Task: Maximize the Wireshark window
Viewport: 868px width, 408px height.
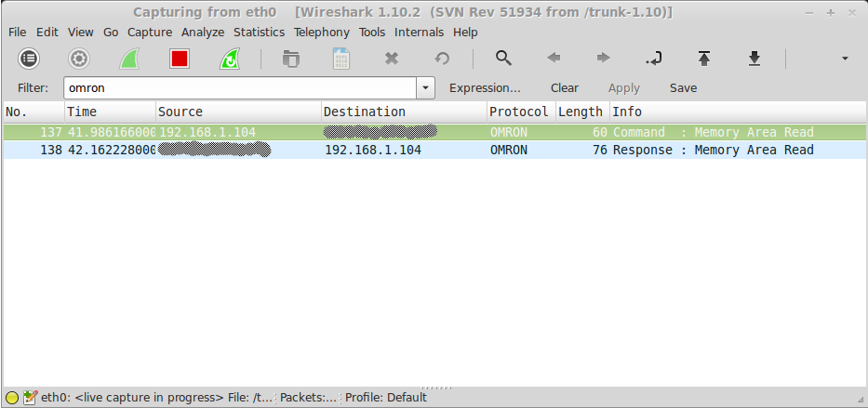Action: (831, 13)
